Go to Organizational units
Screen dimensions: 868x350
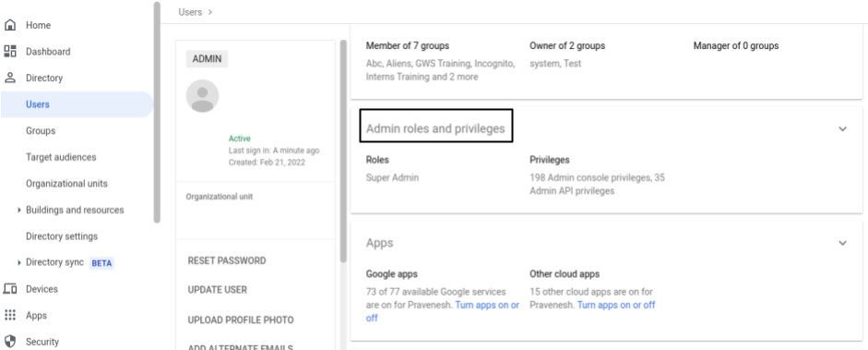pos(66,183)
